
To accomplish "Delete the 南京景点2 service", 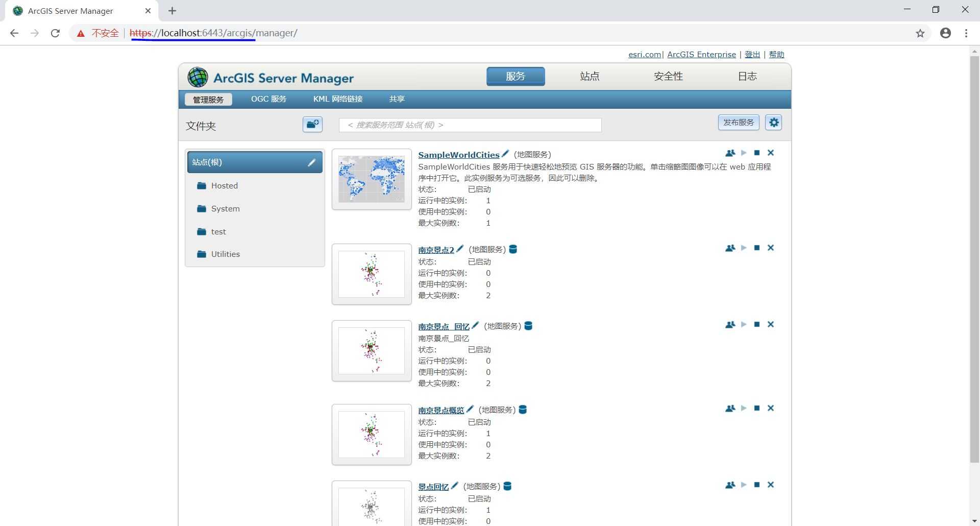I will (771, 248).
